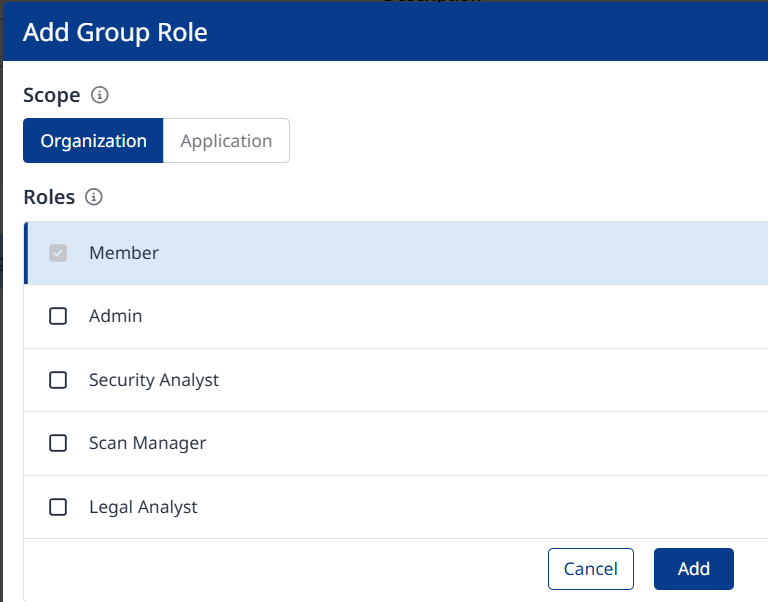Toggle the Member role checkbox
The height and width of the screenshot is (602, 768).
tap(58, 253)
